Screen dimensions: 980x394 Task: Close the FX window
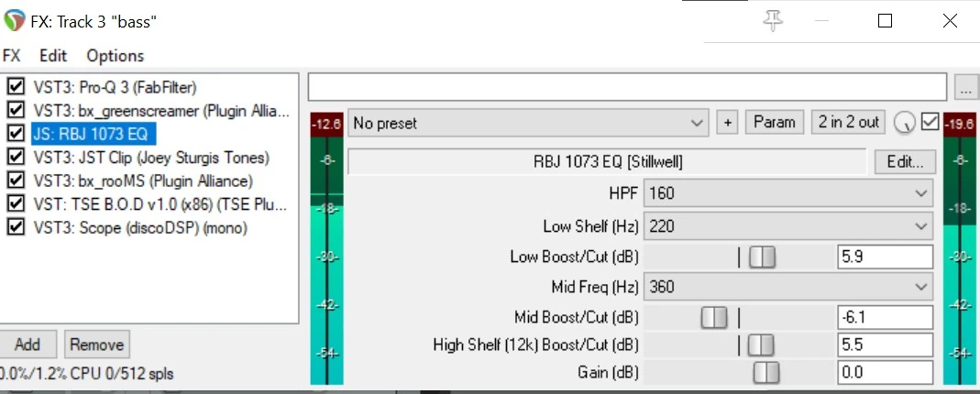950,21
